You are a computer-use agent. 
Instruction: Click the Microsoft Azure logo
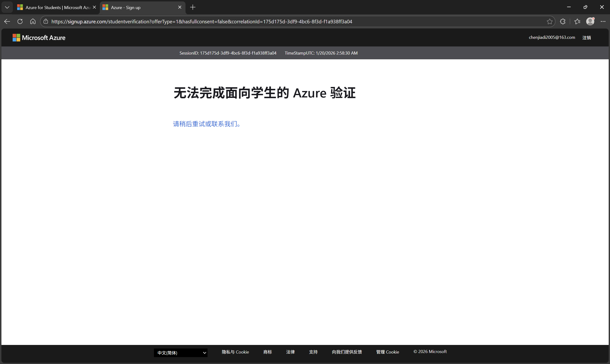click(39, 37)
